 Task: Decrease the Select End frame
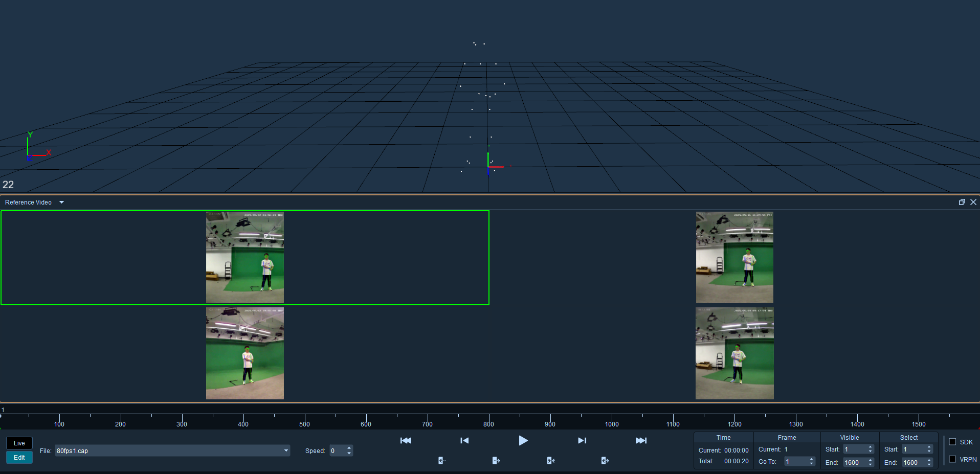click(929, 465)
